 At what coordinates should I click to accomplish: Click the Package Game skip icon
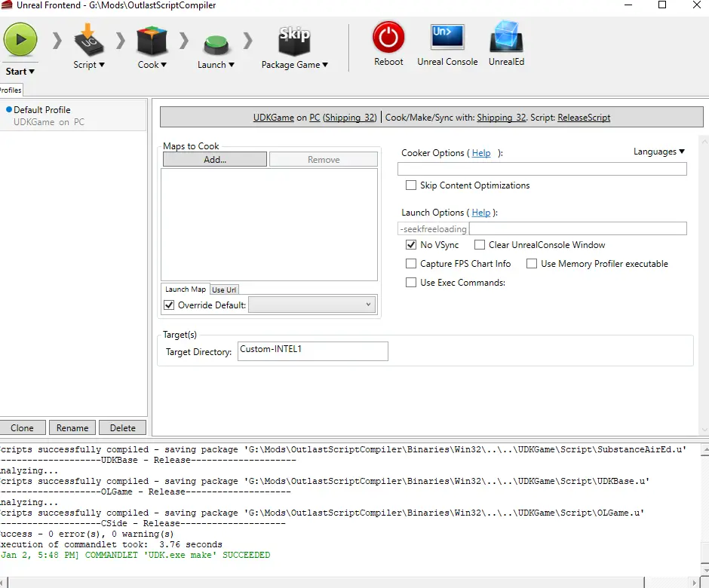tap(294, 41)
